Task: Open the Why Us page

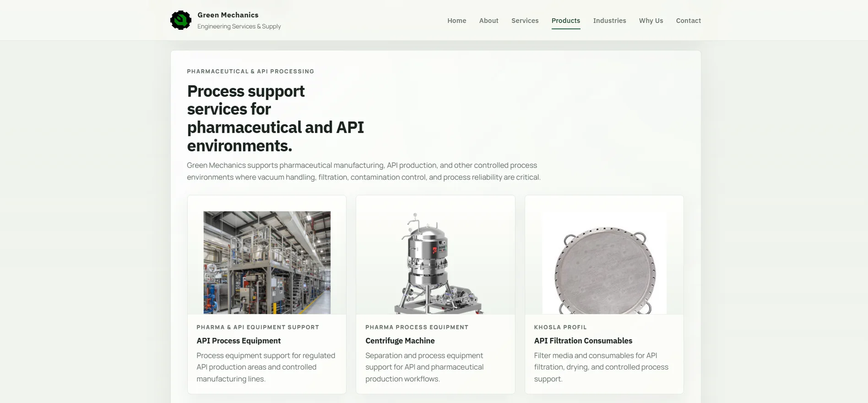Action: tap(651, 21)
